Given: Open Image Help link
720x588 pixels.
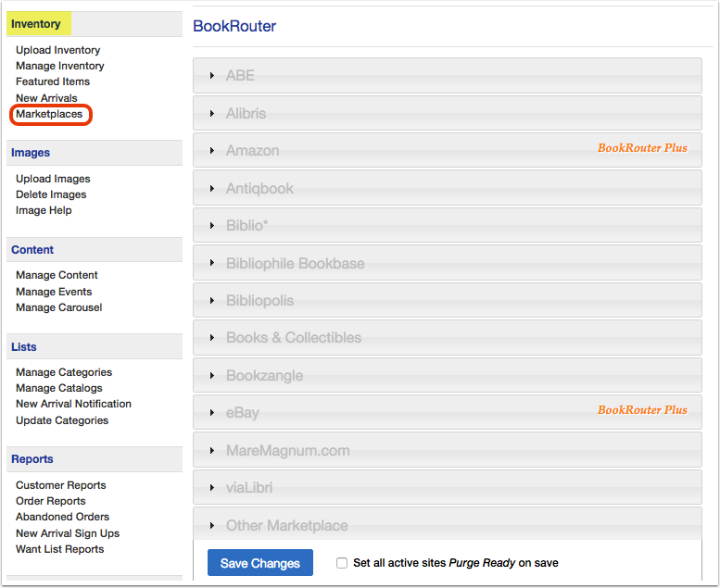Looking at the screenshot, I should click(44, 210).
